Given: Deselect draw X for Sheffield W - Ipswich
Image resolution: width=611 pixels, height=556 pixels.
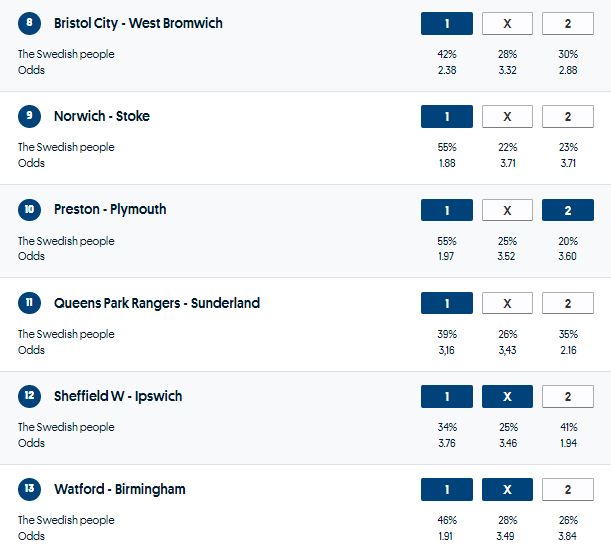Looking at the screenshot, I should pos(507,396).
